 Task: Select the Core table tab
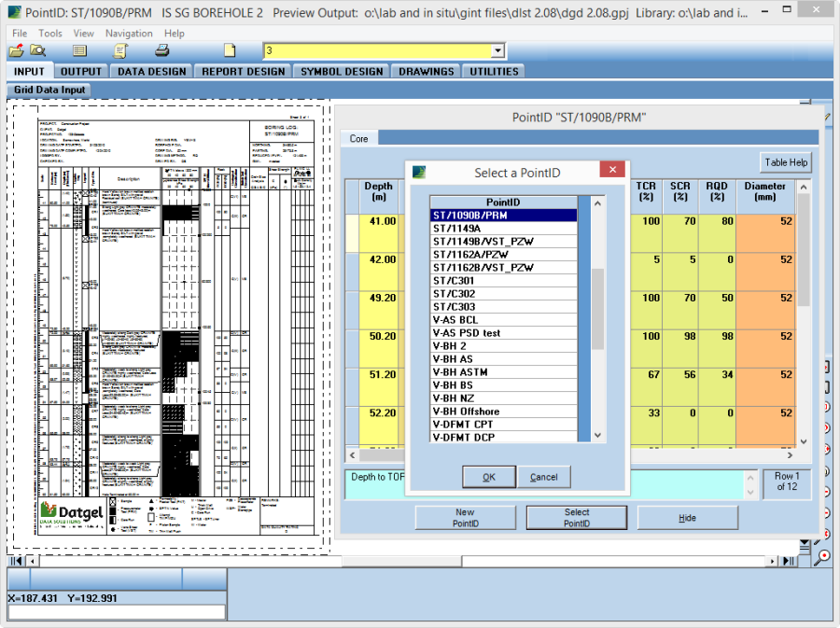click(358, 138)
